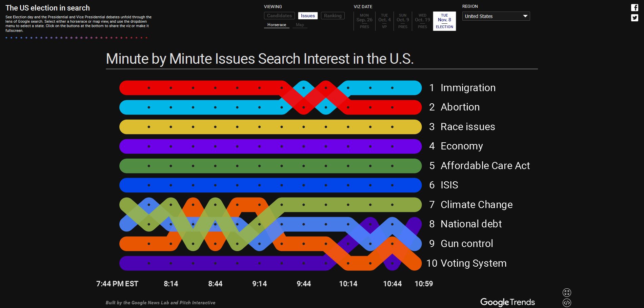Click the Abortion issue label

click(x=460, y=107)
